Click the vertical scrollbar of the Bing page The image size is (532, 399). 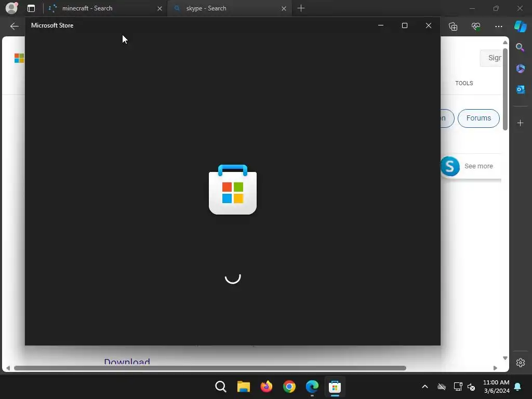(505, 89)
